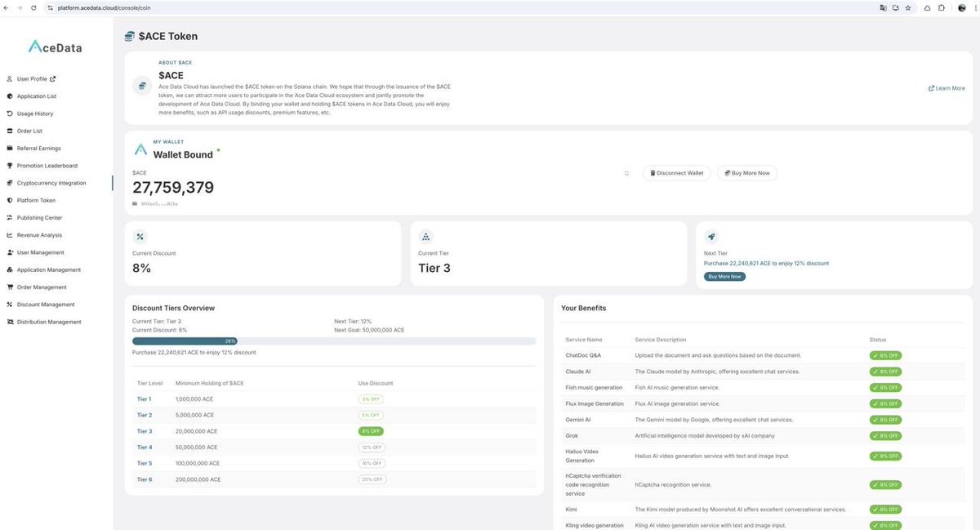Image resolution: width=980 pixels, height=530 pixels.
Task: Click the AceData logo
Action: 55,47
